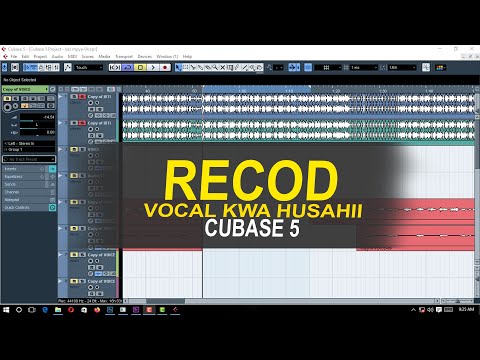This screenshot has height=360, width=480.
Task: Open the Audio menu
Action: click(57, 57)
